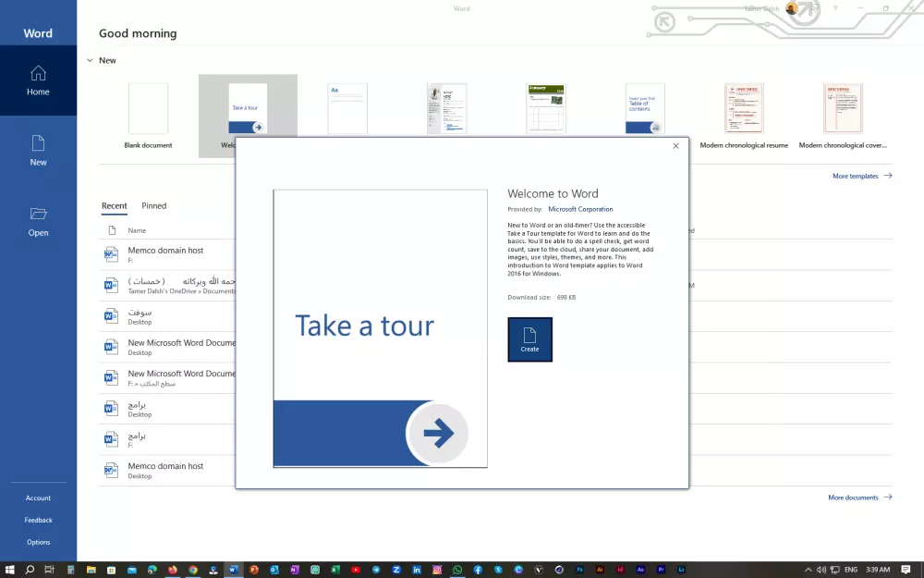Open Options in sidebar
The width and height of the screenshot is (924, 578).
38,542
